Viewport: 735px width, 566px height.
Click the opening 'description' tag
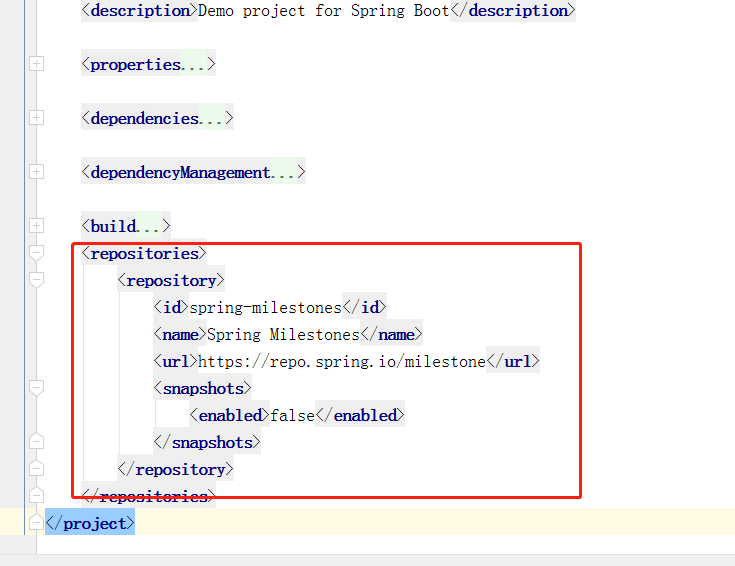click(x=139, y=10)
